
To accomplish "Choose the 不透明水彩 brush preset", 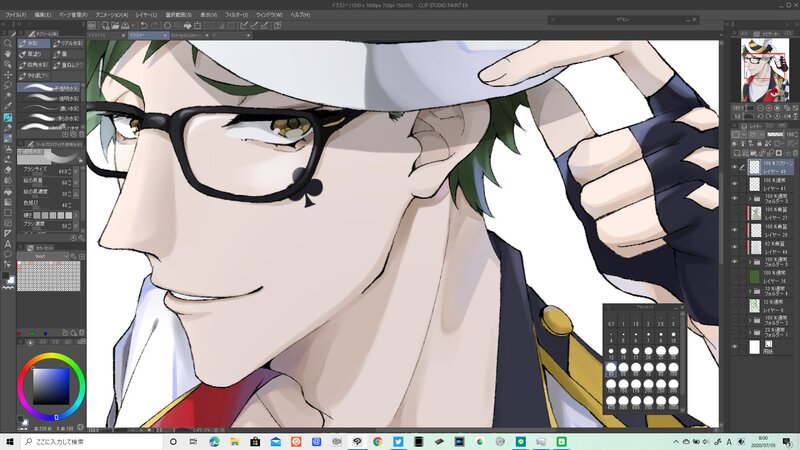I will point(49,88).
